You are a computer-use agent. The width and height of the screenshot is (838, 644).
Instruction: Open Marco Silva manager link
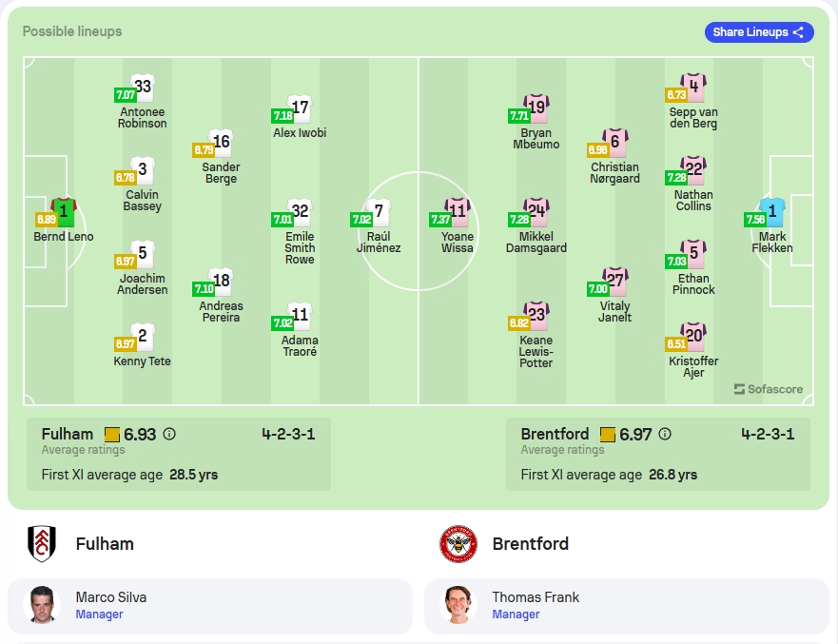click(99, 615)
